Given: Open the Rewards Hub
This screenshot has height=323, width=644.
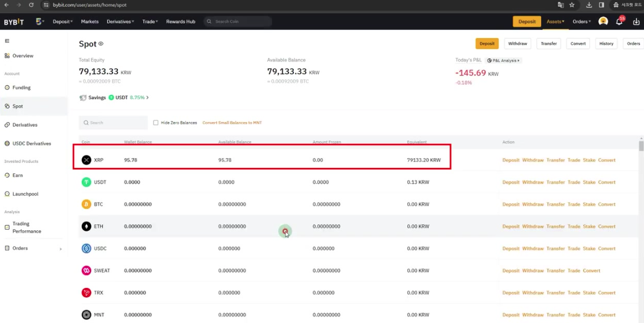Looking at the screenshot, I should click(181, 21).
